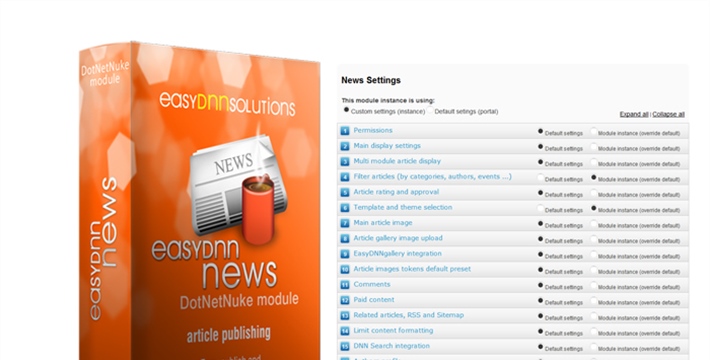Expand the Permissions section

coord(373,130)
